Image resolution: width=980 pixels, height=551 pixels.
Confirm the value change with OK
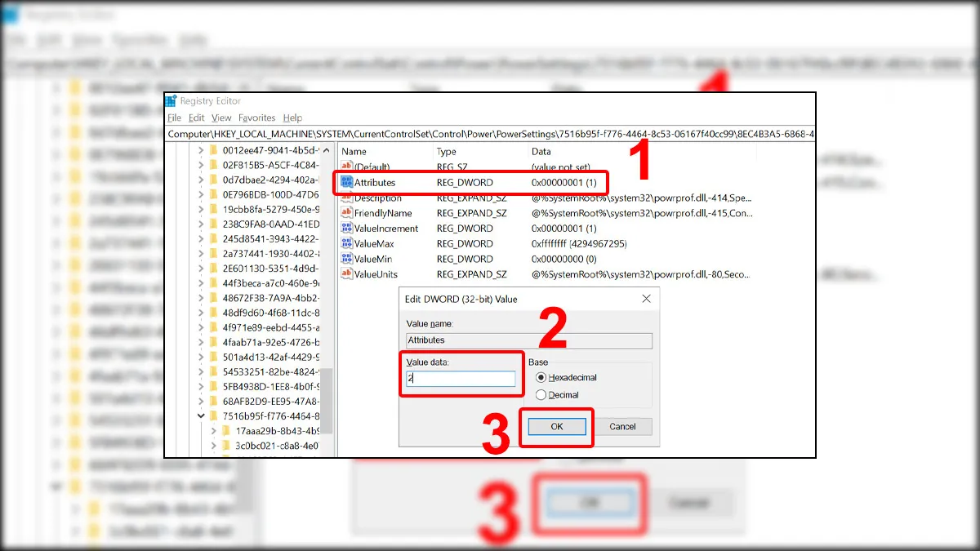click(557, 426)
